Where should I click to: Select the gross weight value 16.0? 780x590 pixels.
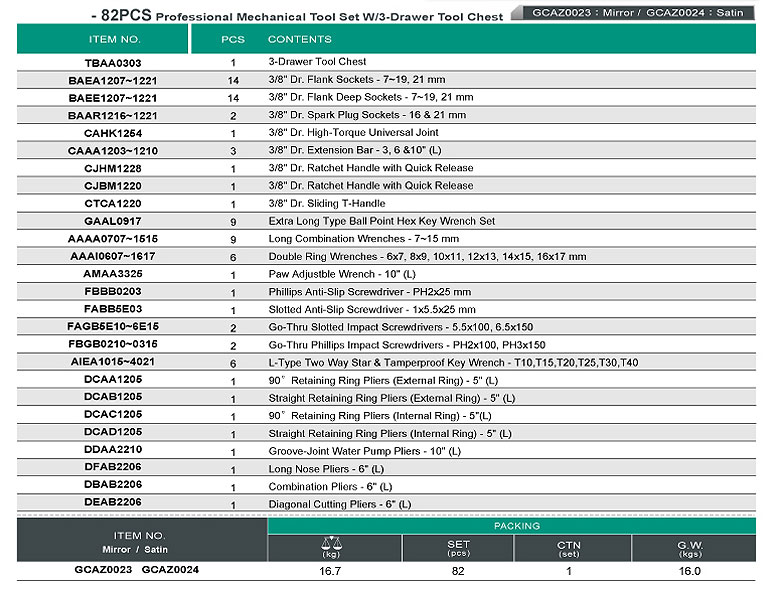[689, 571]
